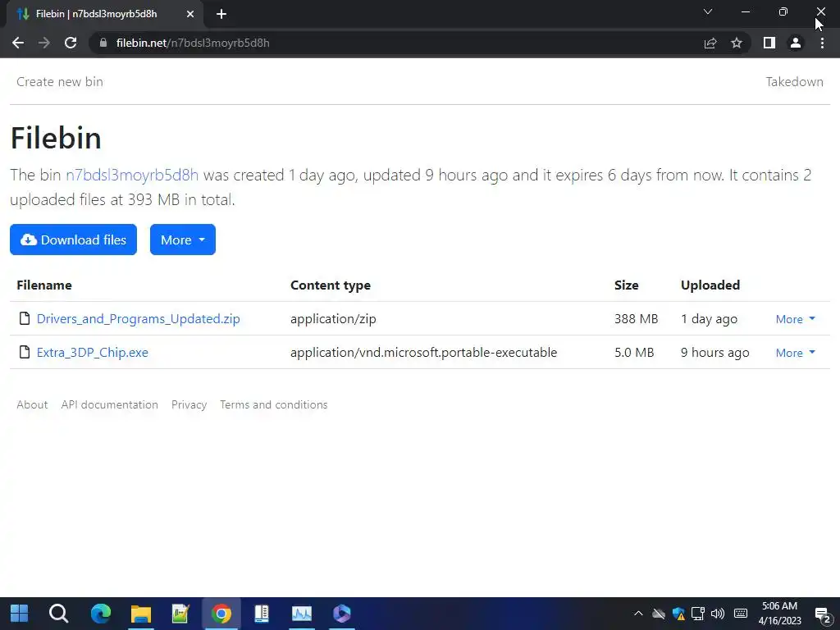Click the Filename column header

point(44,285)
